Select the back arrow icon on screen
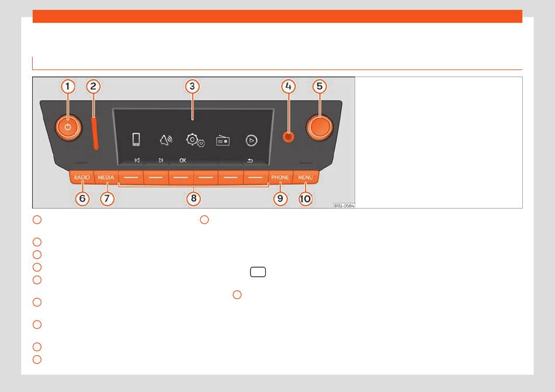The height and width of the screenshot is (392, 555). tap(250, 160)
